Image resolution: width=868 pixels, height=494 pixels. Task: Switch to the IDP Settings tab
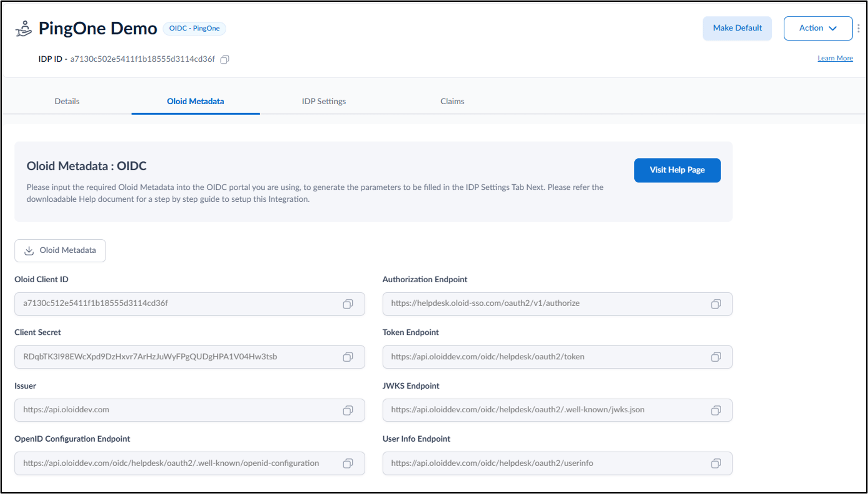(x=324, y=101)
